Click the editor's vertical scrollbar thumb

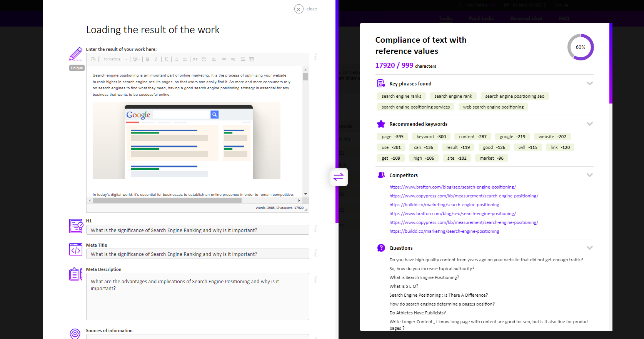[306, 76]
